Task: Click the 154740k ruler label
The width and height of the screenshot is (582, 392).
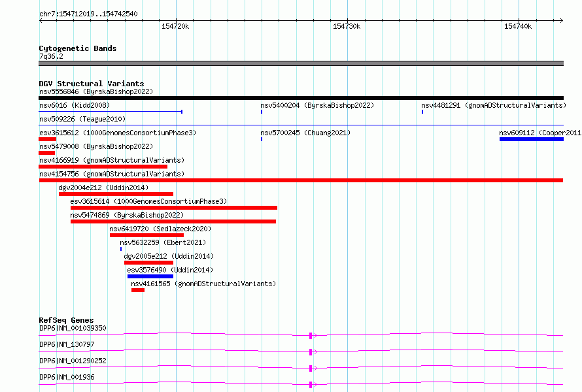Action: [518, 26]
